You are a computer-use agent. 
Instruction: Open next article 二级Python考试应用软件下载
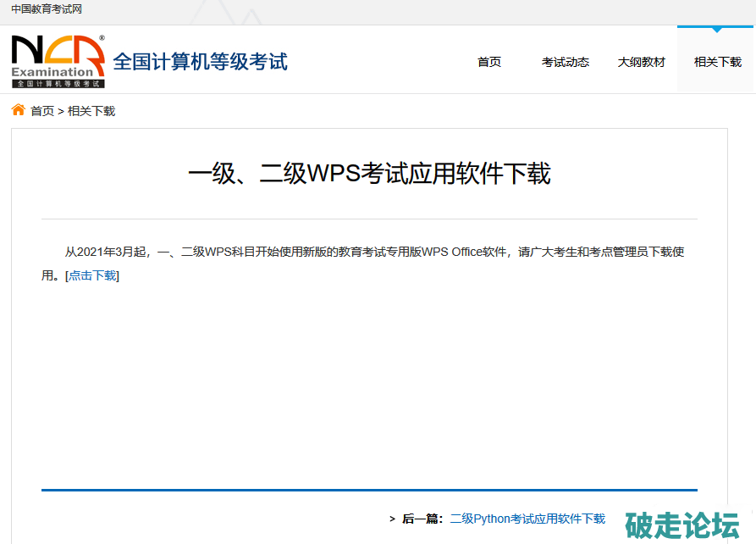click(527, 519)
